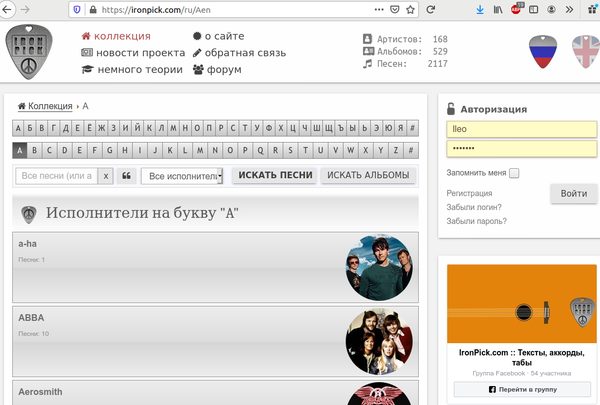Click the quotation marks search icon
This screenshot has height=405, width=600.
pos(127,176)
